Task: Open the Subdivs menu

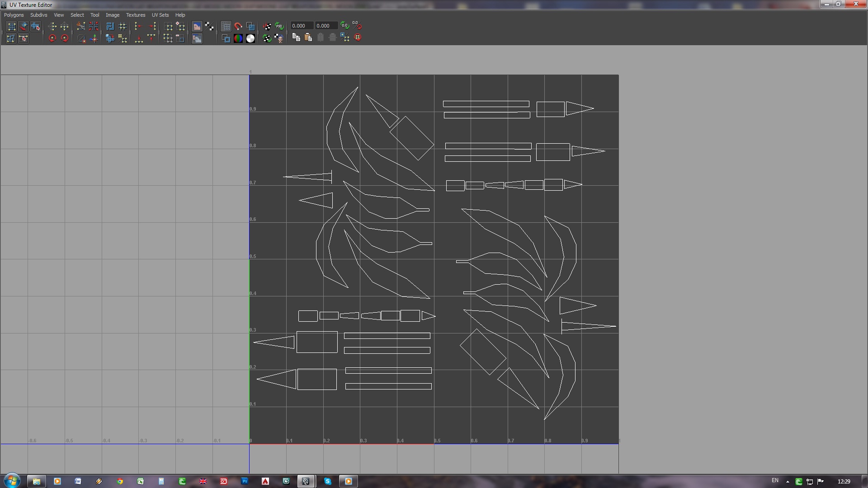Action: click(x=39, y=15)
